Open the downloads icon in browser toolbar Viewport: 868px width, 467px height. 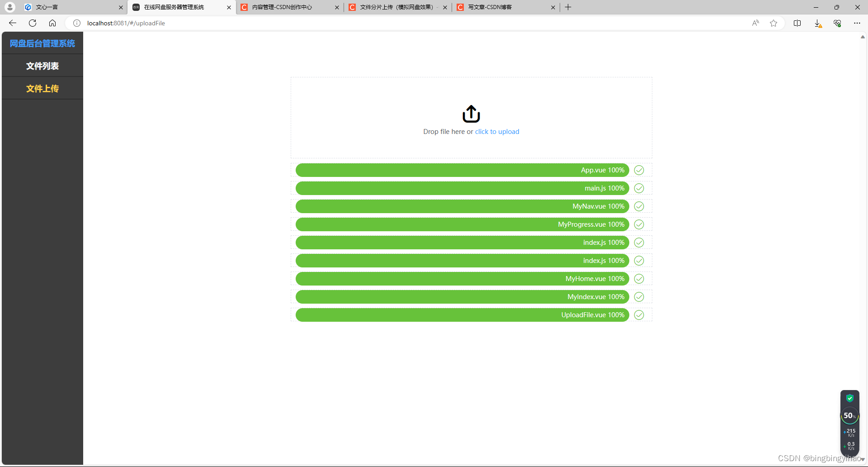click(x=817, y=23)
